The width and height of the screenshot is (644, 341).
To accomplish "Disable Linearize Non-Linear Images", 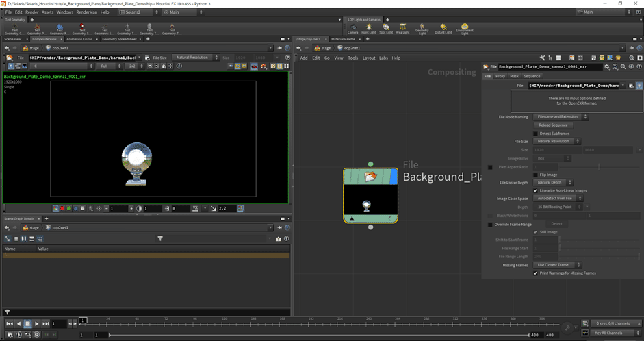I will [536, 190].
